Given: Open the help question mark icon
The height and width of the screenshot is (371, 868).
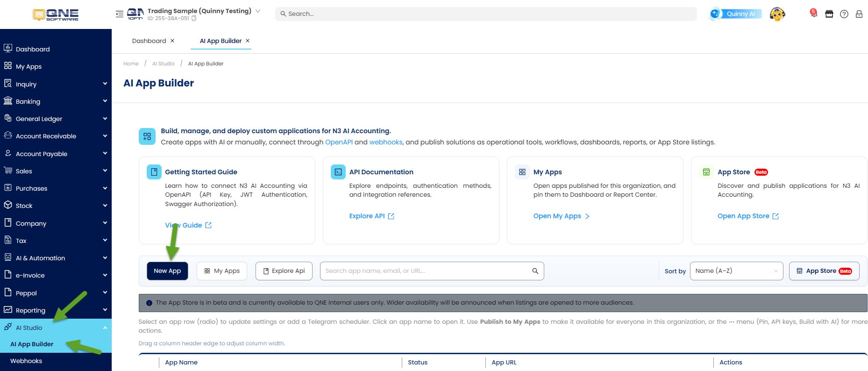Looking at the screenshot, I should (844, 14).
